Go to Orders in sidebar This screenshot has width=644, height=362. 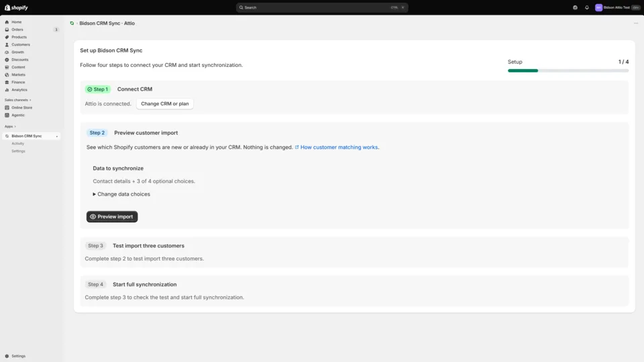[17, 29]
